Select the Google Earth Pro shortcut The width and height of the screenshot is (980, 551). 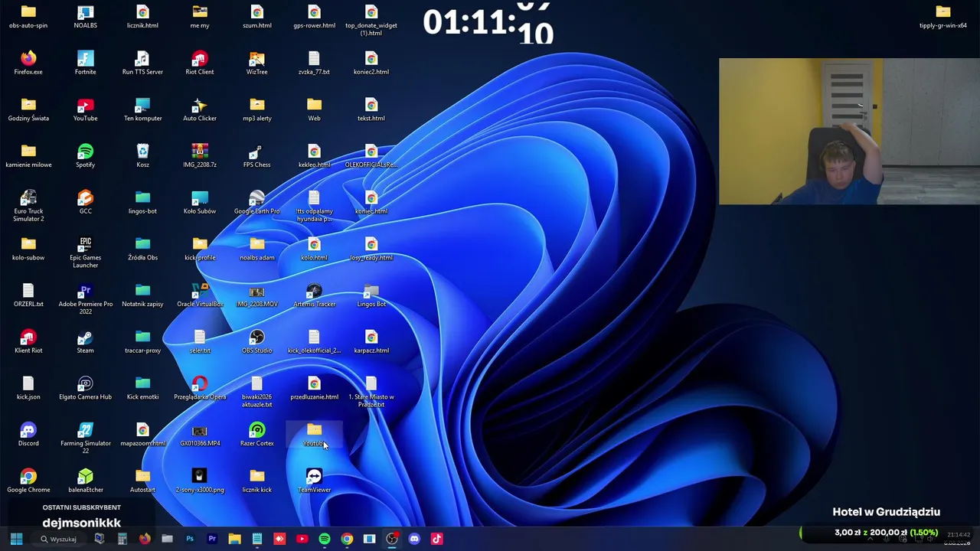point(256,202)
